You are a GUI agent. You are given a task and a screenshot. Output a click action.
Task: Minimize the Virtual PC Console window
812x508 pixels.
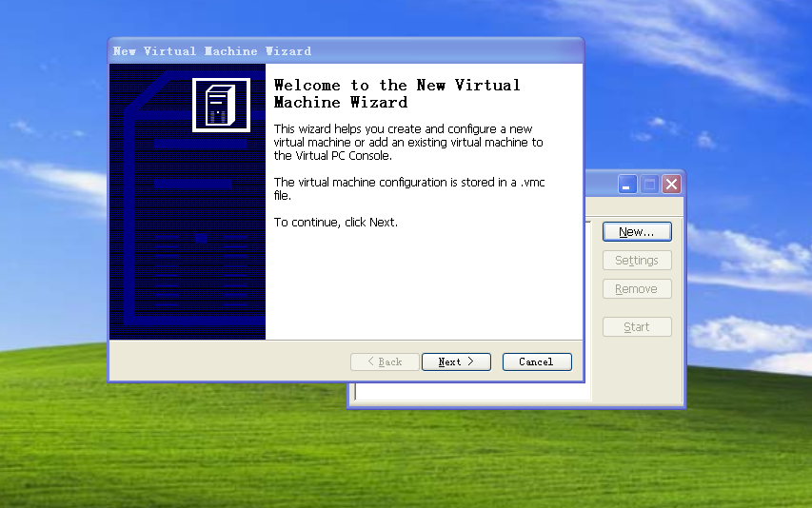[627, 185]
